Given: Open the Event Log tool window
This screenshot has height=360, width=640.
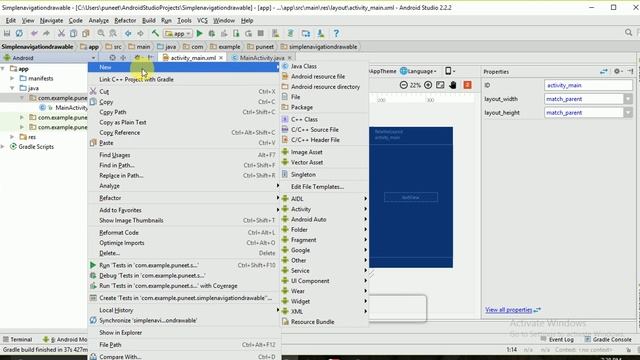Looking at the screenshot, I should point(557,339).
